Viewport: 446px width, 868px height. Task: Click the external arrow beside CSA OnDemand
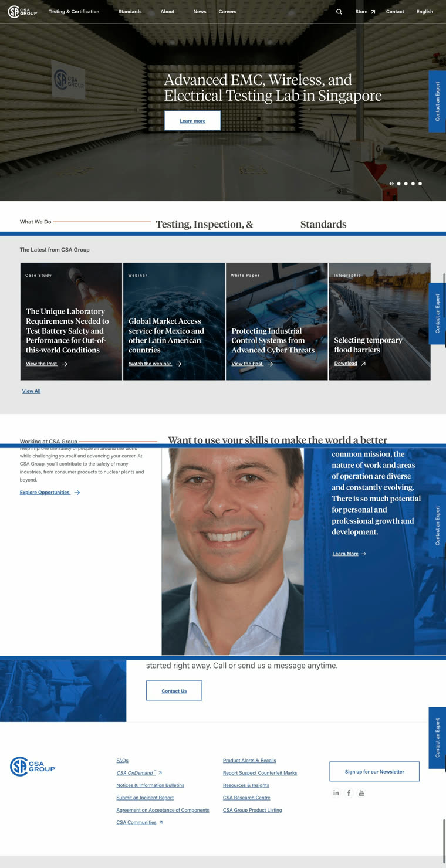pos(160,773)
